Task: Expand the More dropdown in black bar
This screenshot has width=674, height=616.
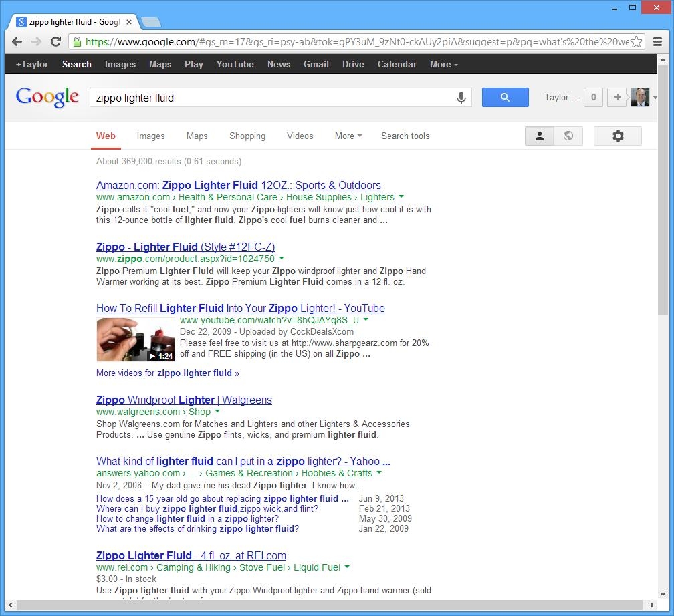Action: click(443, 65)
